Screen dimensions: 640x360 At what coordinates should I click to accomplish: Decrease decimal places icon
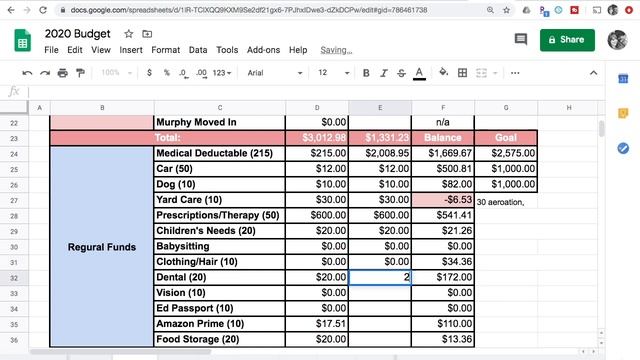184,73
